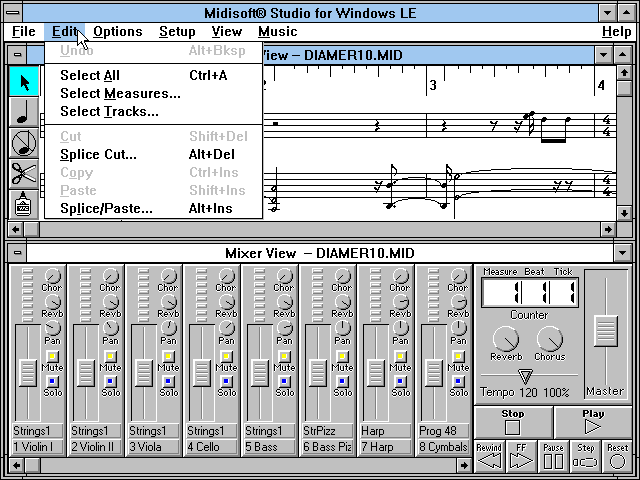Click Revb knob on 6 Bass Piz
Viewport: 640px width, 480px height.
pyautogui.click(x=342, y=302)
